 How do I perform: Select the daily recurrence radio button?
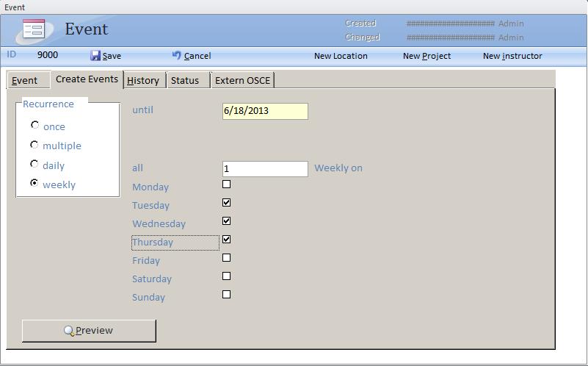click(35, 165)
